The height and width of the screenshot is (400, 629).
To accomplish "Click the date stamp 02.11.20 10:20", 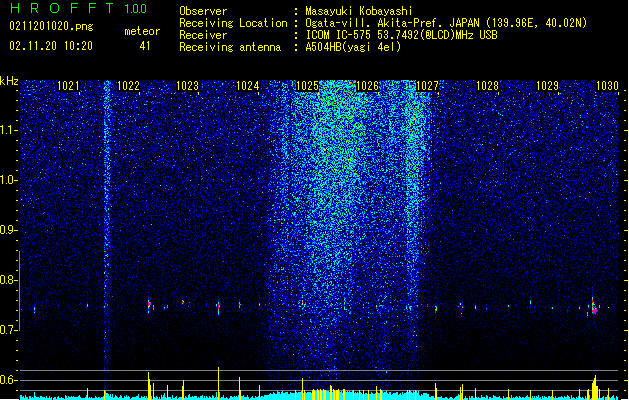I will point(51,46).
